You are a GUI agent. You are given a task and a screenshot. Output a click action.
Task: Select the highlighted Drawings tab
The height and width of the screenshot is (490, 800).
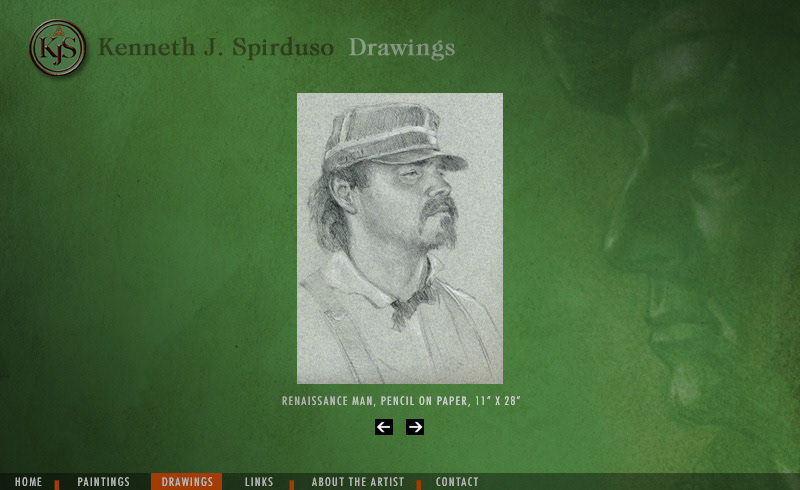coord(187,482)
